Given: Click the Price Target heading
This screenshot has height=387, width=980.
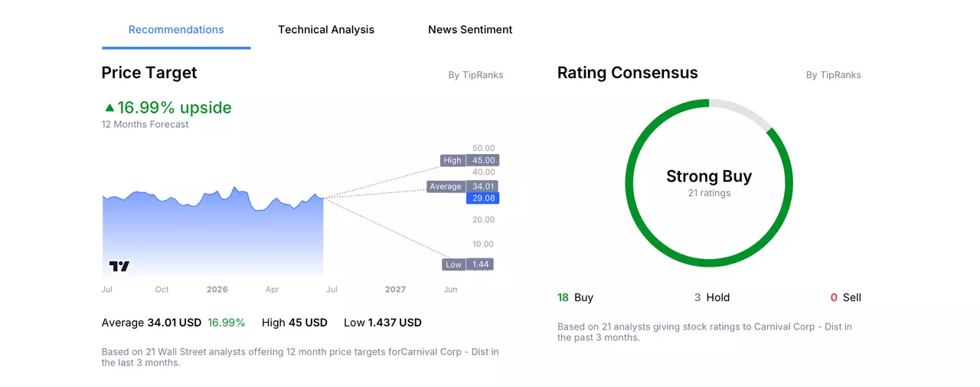Looking at the screenshot, I should coord(149,73).
